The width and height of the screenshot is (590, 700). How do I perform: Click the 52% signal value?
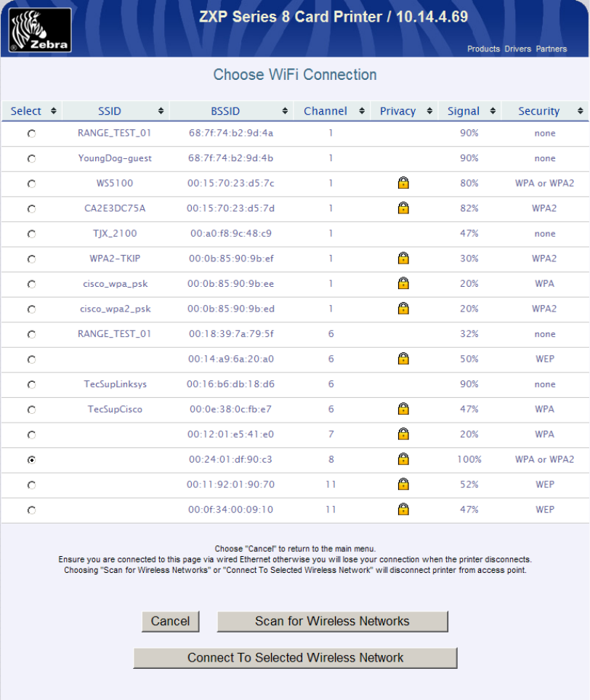(469, 484)
